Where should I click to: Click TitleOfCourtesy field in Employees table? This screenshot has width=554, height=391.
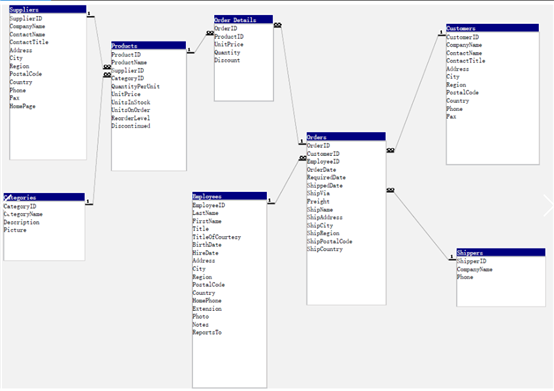pos(217,237)
